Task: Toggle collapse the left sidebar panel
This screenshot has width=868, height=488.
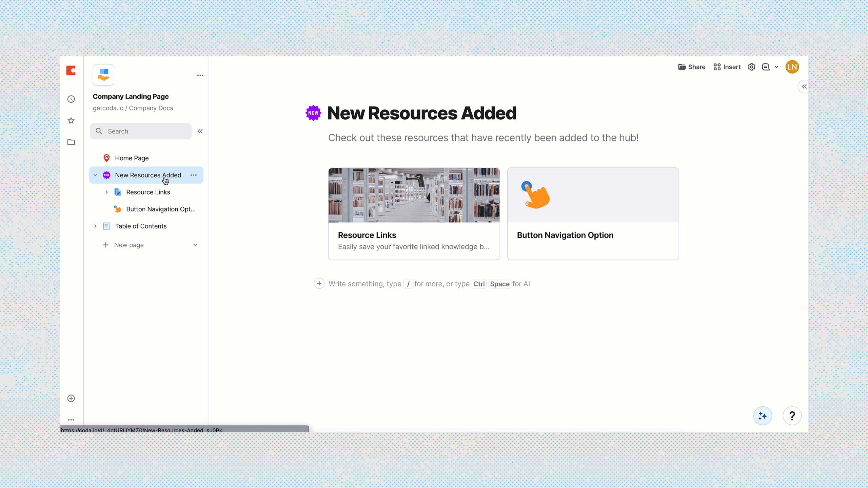Action: [x=200, y=131]
